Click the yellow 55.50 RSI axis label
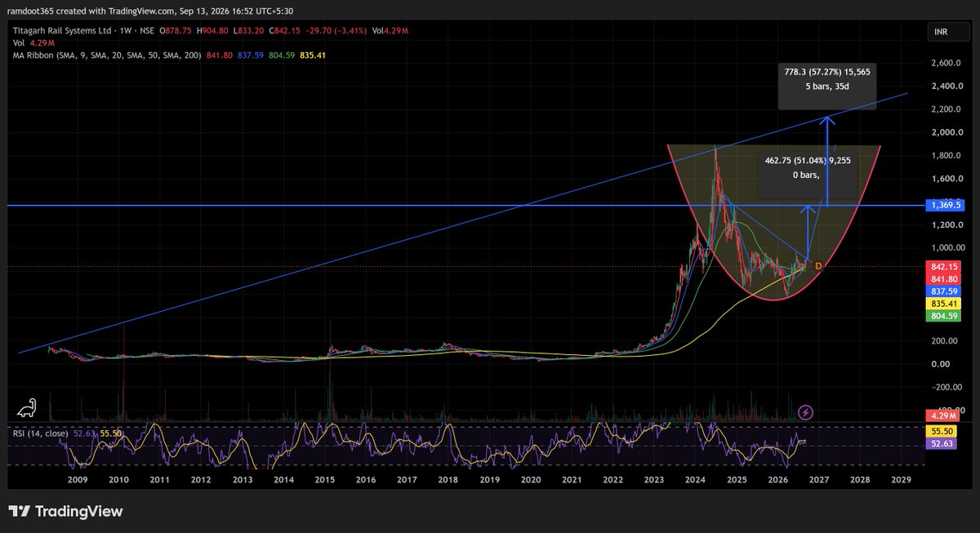 click(942, 430)
